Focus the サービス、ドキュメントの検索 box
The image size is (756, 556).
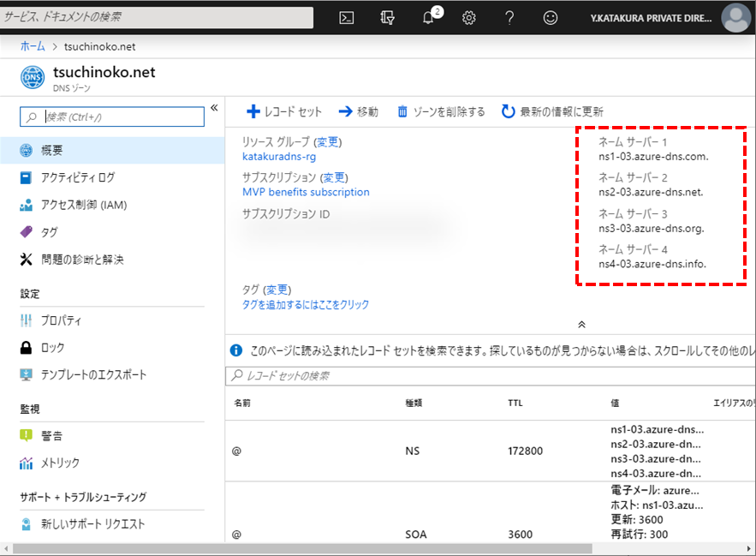coord(157,17)
